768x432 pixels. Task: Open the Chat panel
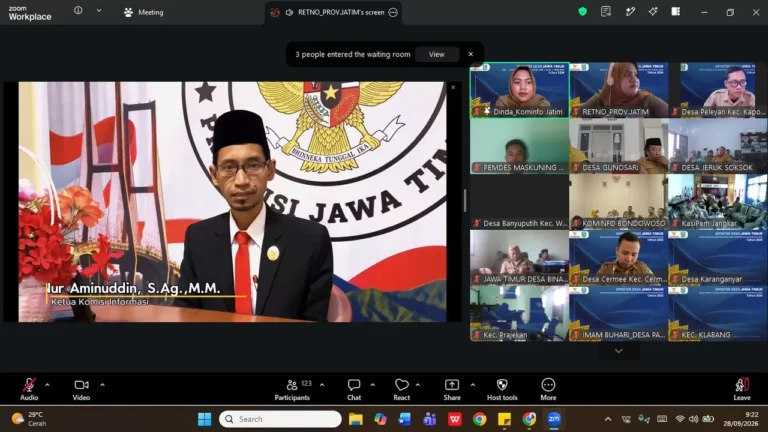354,389
